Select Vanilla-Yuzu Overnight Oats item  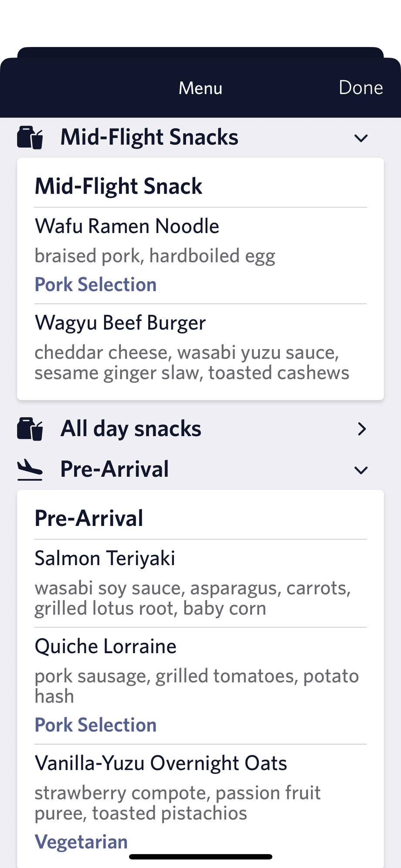[x=200, y=803]
